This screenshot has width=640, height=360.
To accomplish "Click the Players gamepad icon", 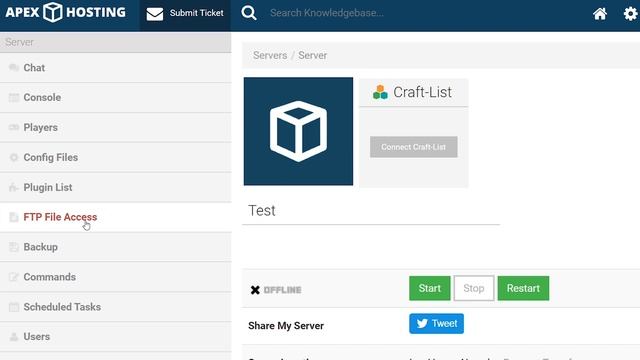I will pos(14,127).
